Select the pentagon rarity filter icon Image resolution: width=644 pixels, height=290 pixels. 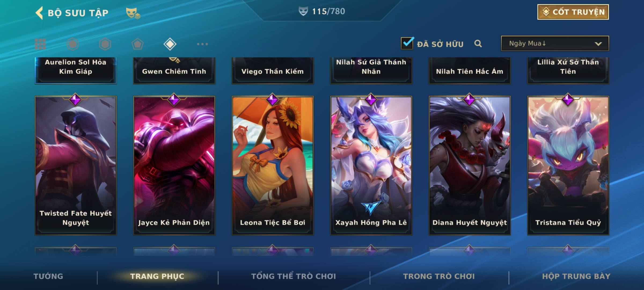pos(137,44)
